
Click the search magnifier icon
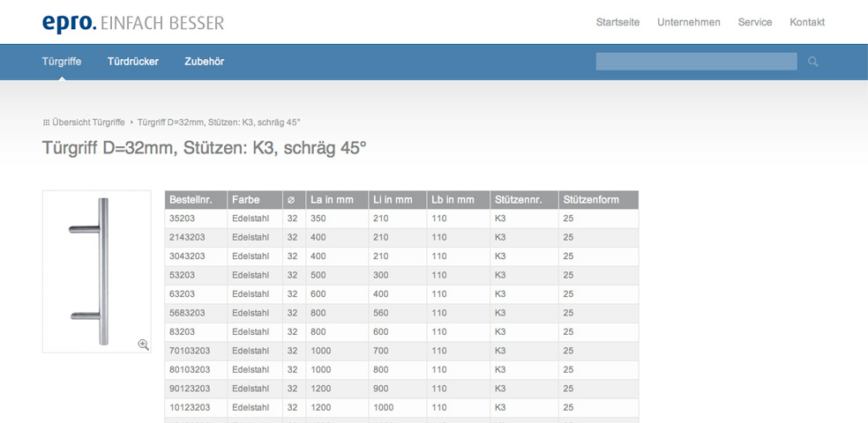[x=812, y=62]
